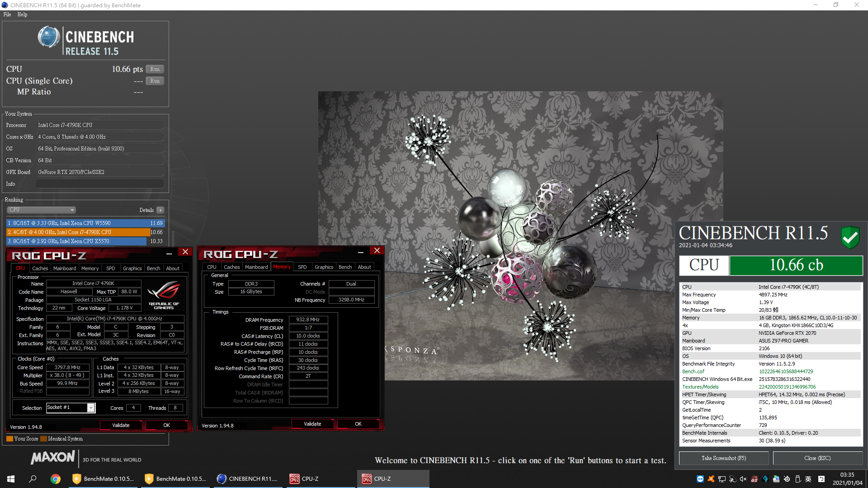
Task: Open Safely Remove Hardware USB icon
Action: coord(798,479)
